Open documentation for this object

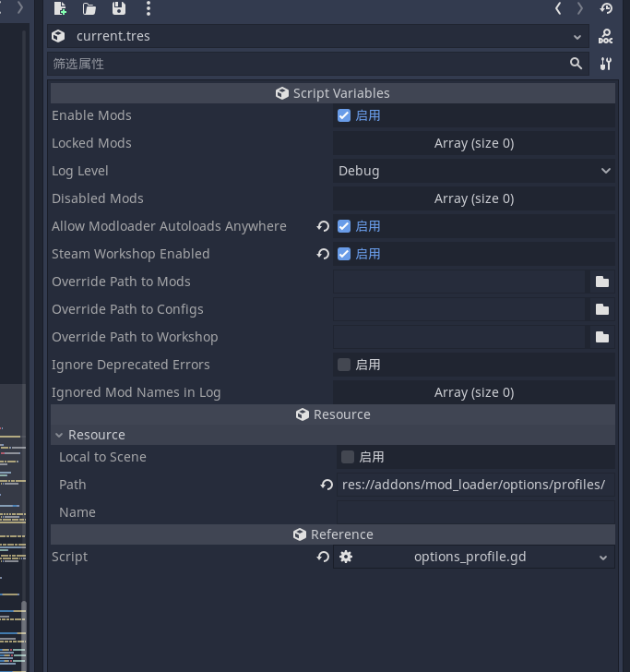606,36
